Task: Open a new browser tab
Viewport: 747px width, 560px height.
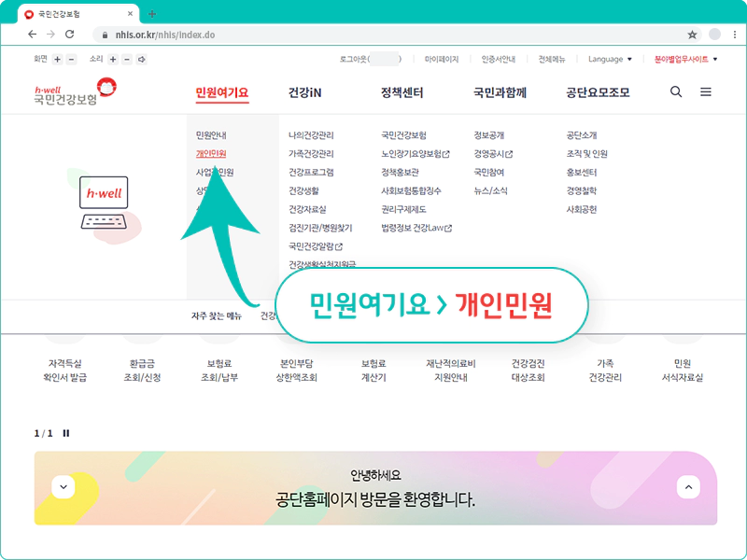Action: tap(152, 14)
